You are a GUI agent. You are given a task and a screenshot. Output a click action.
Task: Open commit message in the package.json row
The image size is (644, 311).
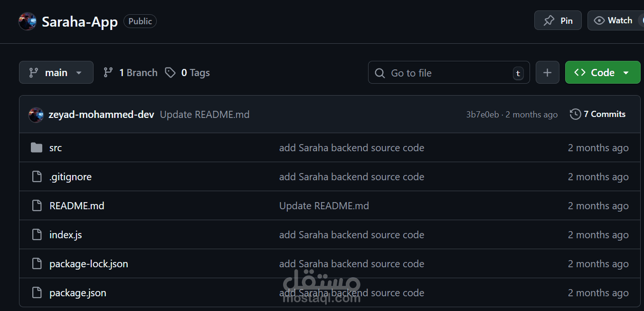352,293
